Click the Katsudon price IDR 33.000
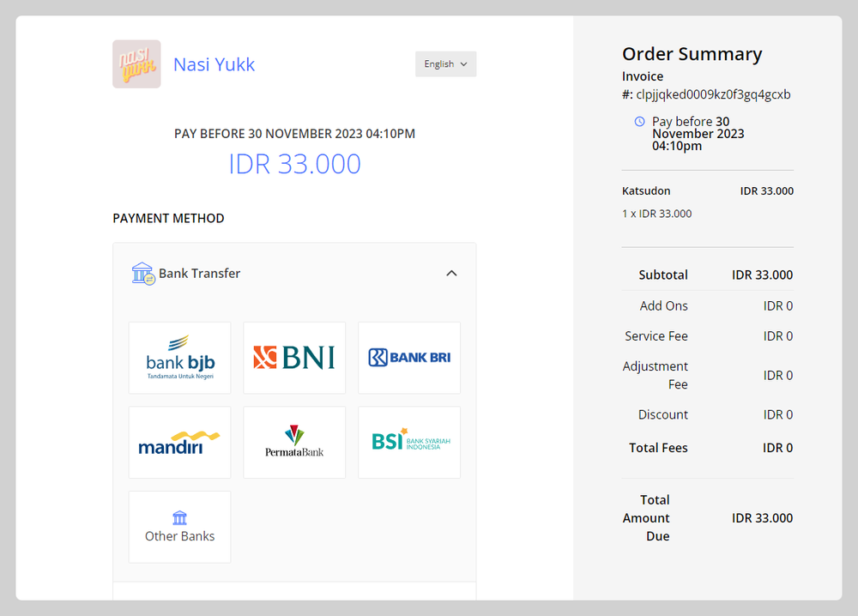The width and height of the screenshot is (858, 616). coord(766,191)
